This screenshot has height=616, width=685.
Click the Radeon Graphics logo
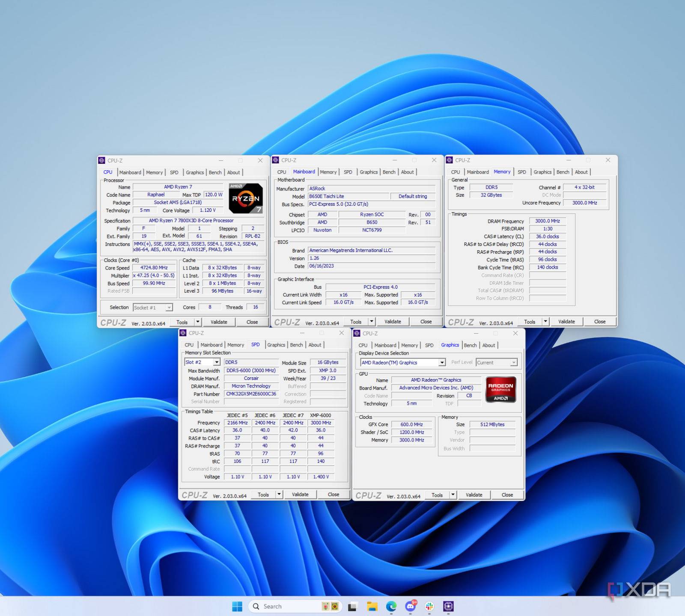[x=500, y=390]
